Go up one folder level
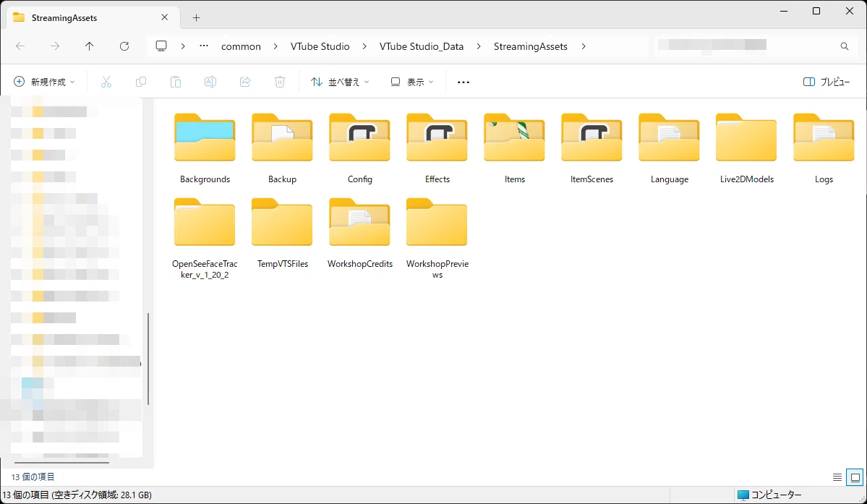 coord(90,46)
